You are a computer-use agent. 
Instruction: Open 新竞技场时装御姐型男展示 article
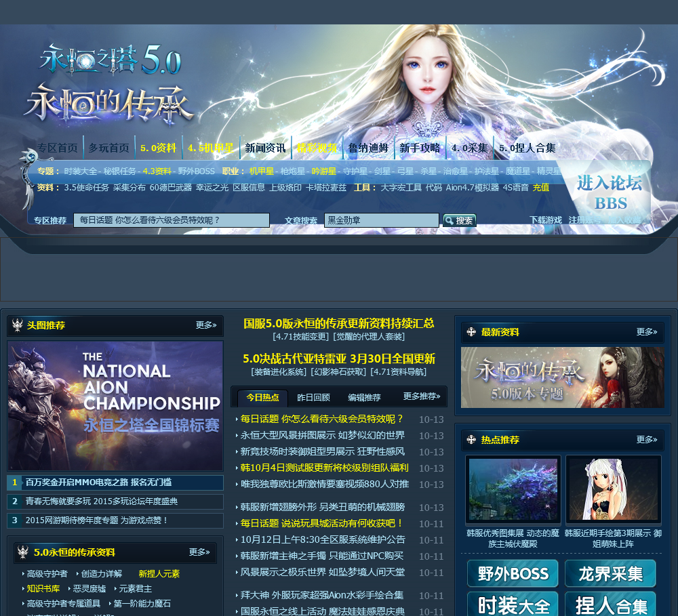(322, 452)
